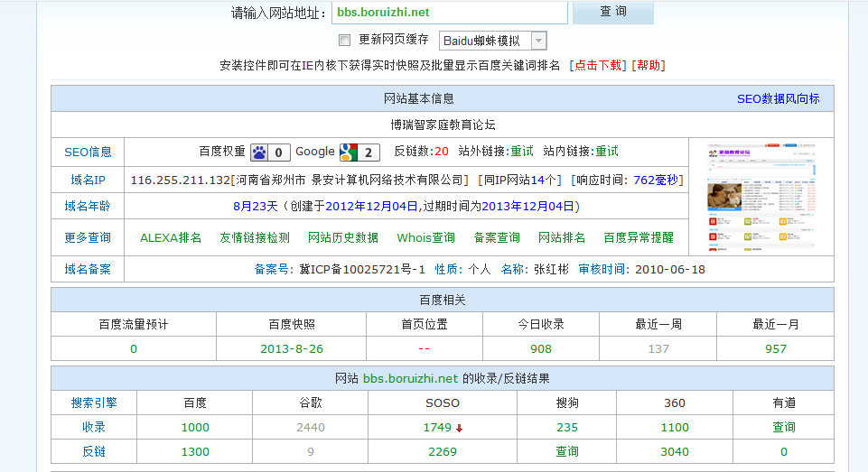Click the 域名IP row label
The width and height of the screenshot is (868, 472).
coord(88,180)
